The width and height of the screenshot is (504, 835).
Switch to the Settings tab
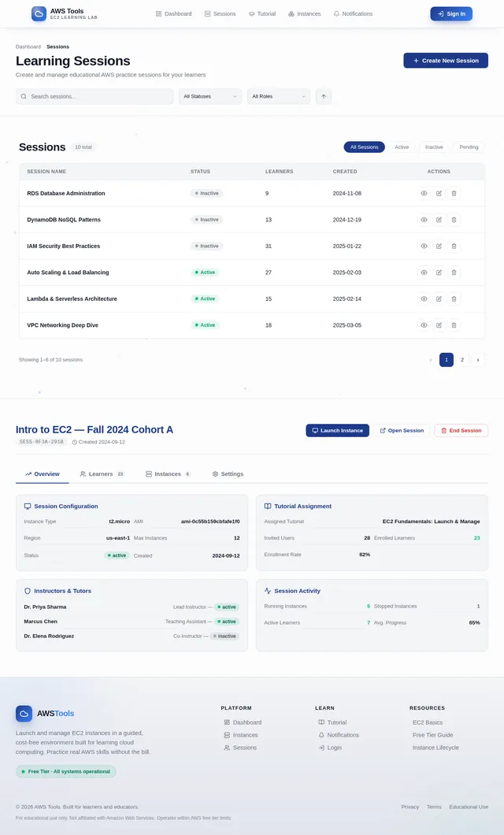[228, 474]
